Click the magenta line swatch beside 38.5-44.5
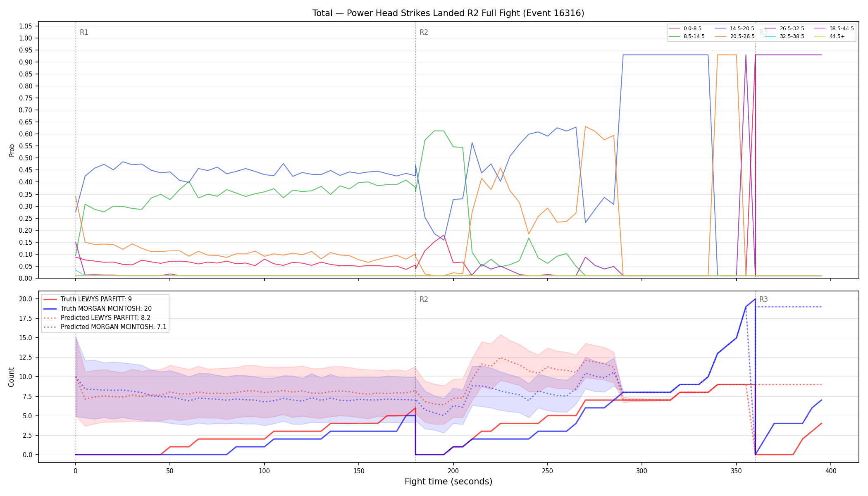This screenshot has height=496, width=868. pyautogui.click(x=820, y=29)
